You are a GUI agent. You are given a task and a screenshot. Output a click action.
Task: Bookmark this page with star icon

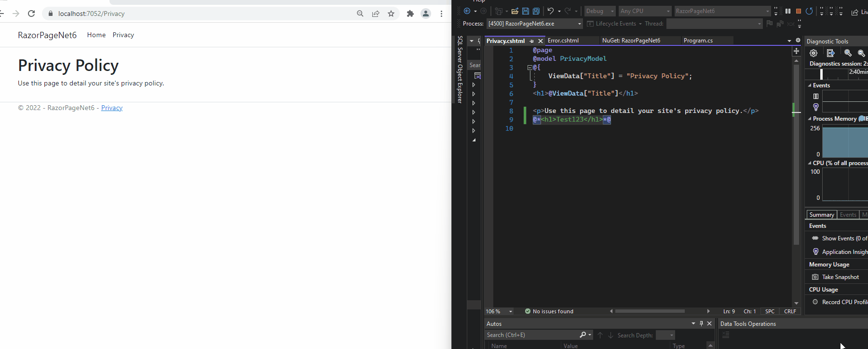(391, 14)
